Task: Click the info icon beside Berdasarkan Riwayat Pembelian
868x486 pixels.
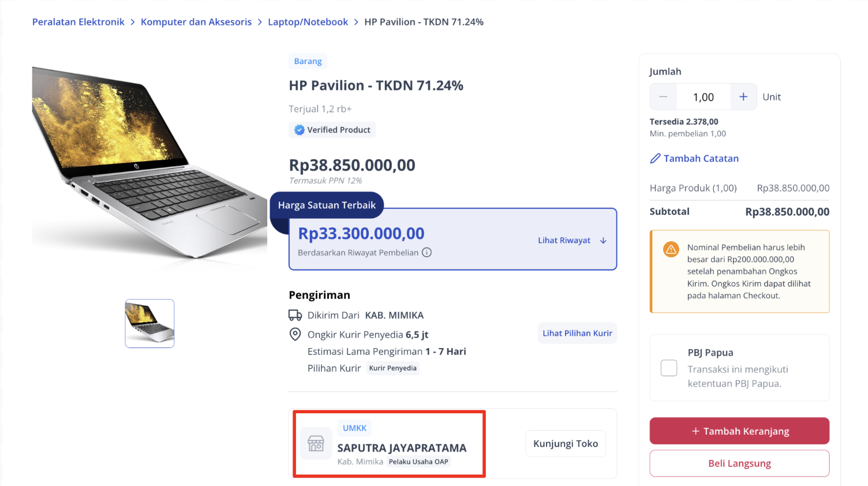Action: (x=426, y=252)
